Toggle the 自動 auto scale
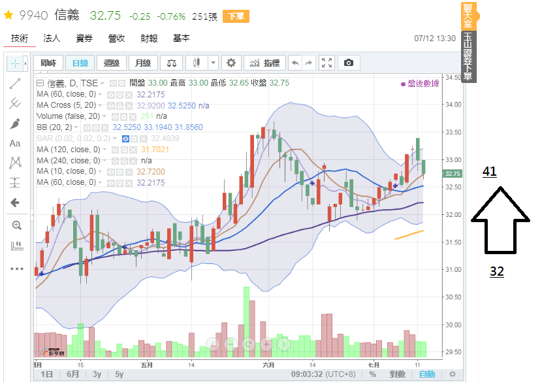 click(x=427, y=374)
